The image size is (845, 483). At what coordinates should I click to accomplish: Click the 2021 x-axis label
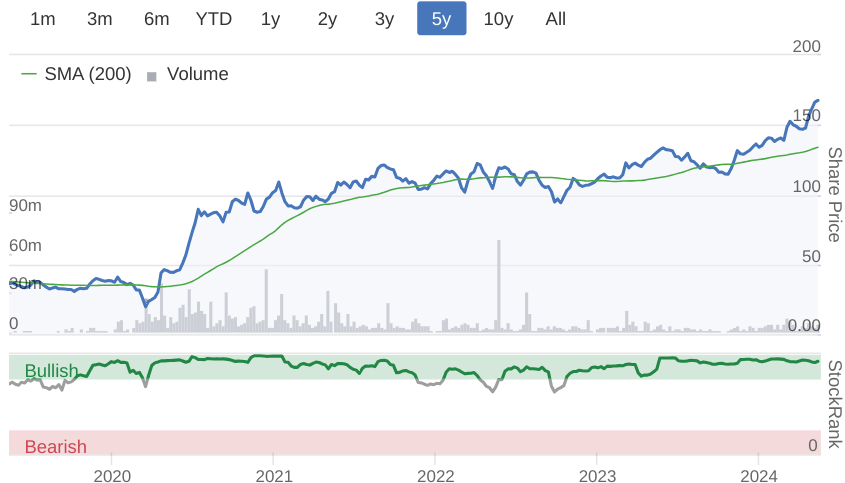tap(274, 475)
